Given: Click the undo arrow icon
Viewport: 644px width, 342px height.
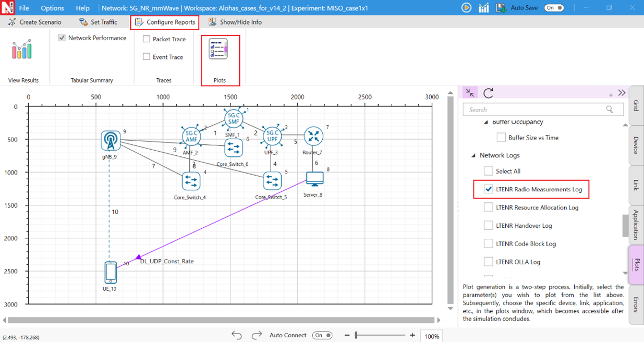Looking at the screenshot, I should click(237, 335).
